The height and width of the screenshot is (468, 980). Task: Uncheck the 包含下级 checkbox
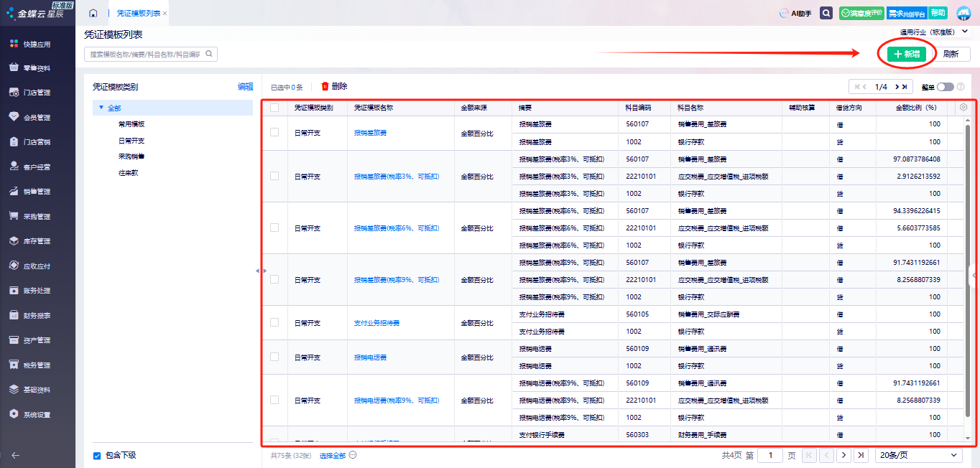97,455
